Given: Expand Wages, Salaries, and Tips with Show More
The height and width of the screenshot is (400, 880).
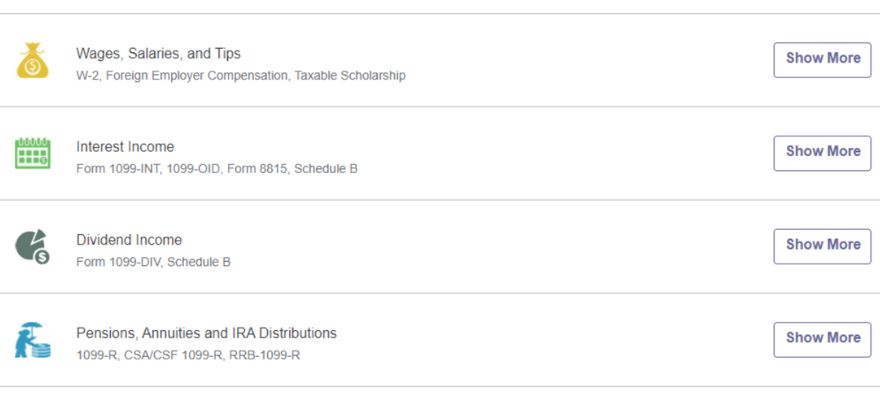Looking at the screenshot, I should pyautogui.click(x=822, y=59).
